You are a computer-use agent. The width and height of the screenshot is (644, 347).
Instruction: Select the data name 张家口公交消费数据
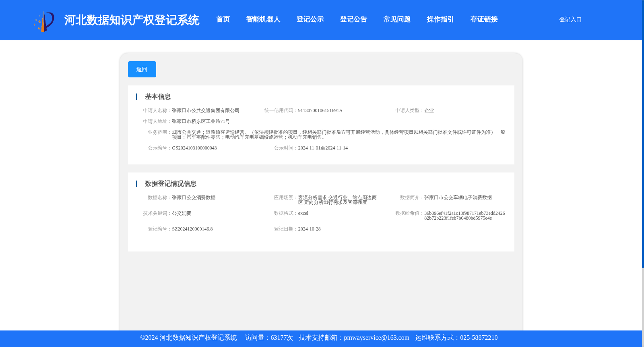[x=194, y=197]
